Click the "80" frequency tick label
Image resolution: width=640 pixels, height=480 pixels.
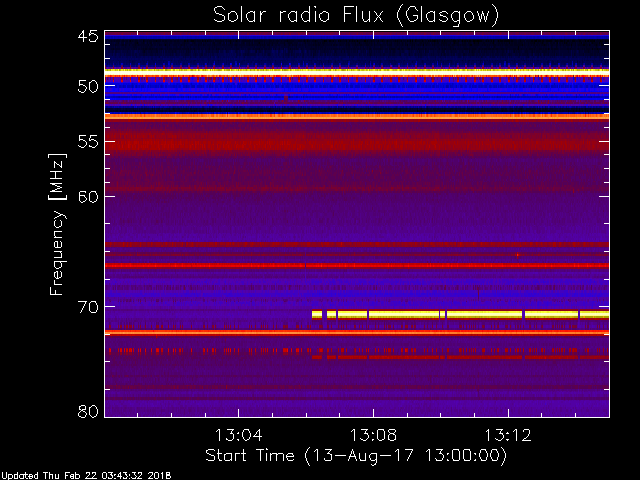tap(88, 411)
